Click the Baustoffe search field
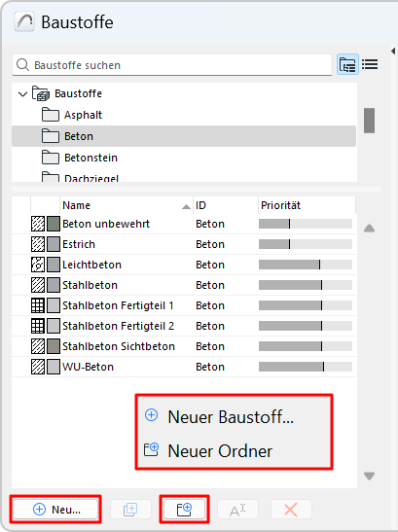The width and height of the screenshot is (398, 532). tap(172, 64)
